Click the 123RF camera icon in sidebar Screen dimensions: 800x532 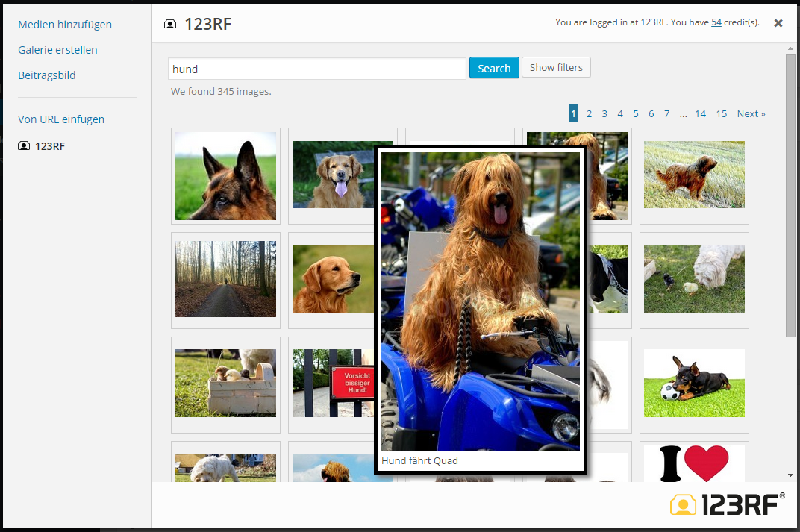(24, 146)
